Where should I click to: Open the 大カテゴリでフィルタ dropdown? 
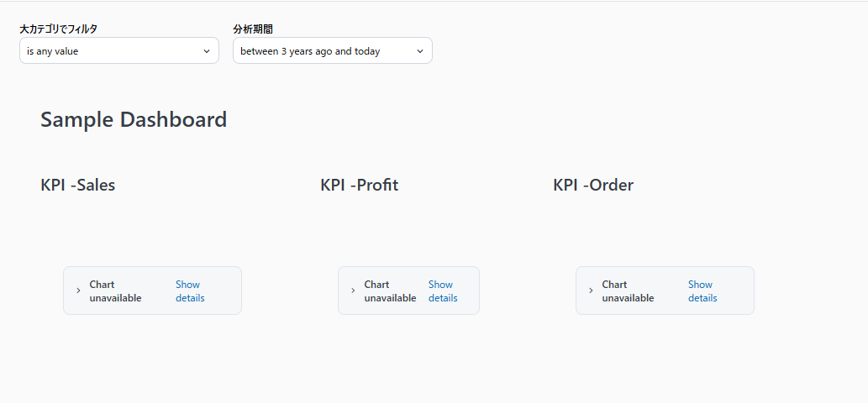tap(118, 51)
